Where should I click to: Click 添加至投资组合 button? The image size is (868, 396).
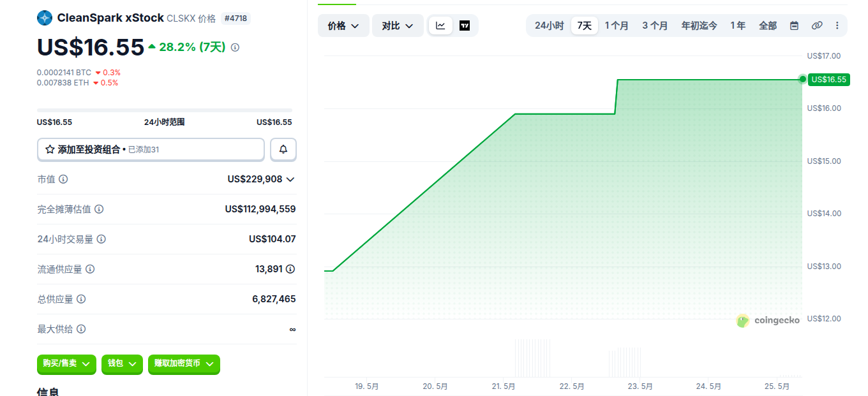[x=151, y=150]
